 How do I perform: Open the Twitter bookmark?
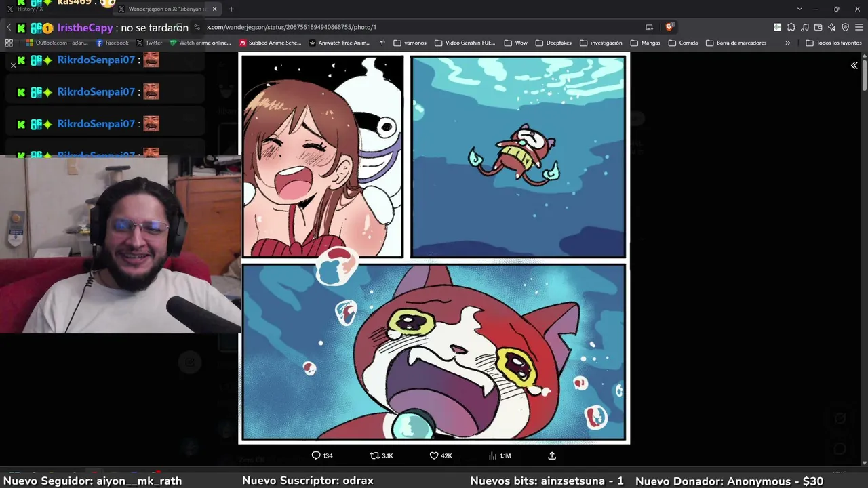click(x=149, y=43)
